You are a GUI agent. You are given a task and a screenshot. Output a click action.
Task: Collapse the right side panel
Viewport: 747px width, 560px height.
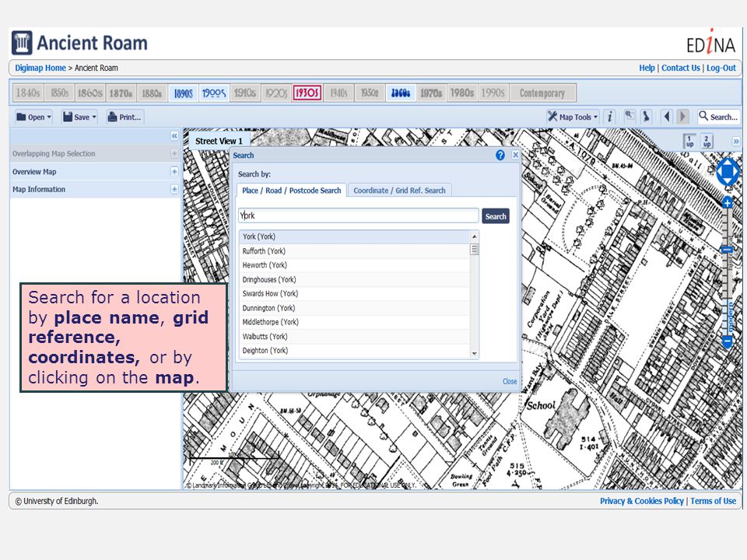(x=736, y=141)
